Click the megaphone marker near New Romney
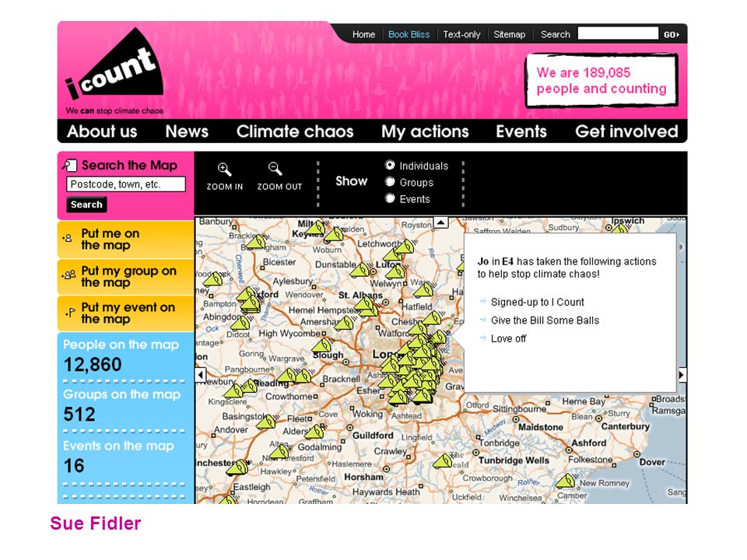Image resolution: width=747 pixels, height=560 pixels. coord(566,481)
